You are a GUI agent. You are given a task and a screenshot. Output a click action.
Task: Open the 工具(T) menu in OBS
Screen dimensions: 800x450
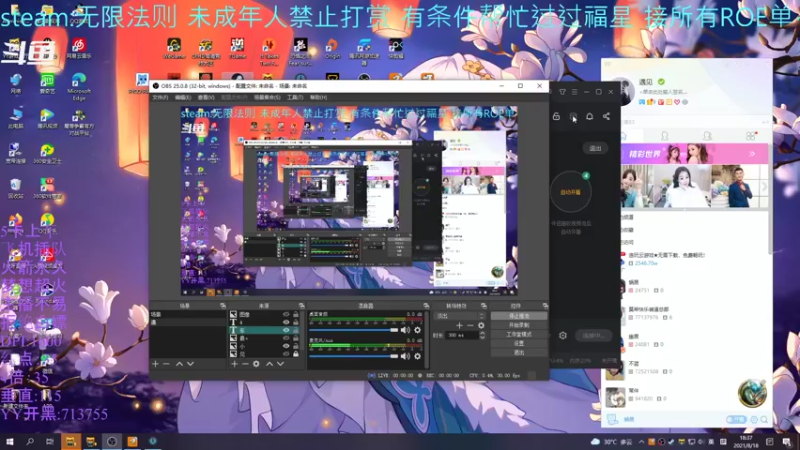(x=295, y=97)
